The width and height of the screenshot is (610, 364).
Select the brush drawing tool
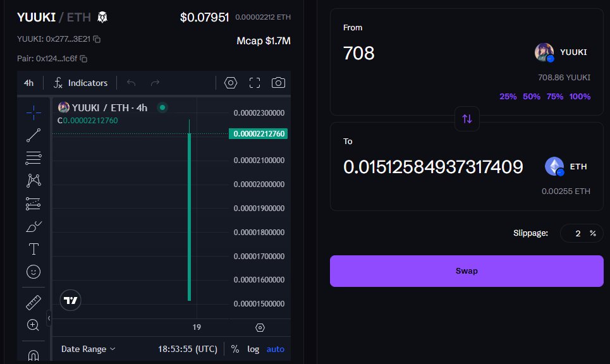click(34, 226)
